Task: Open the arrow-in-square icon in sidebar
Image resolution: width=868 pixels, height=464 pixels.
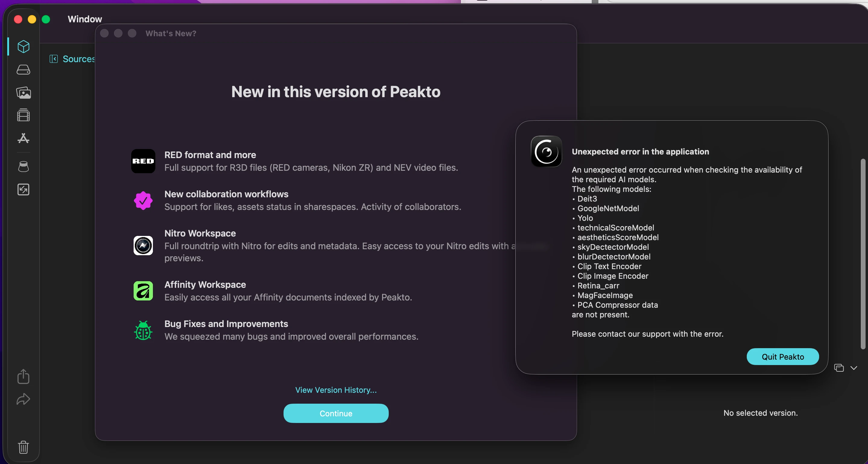Action: (x=23, y=189)
